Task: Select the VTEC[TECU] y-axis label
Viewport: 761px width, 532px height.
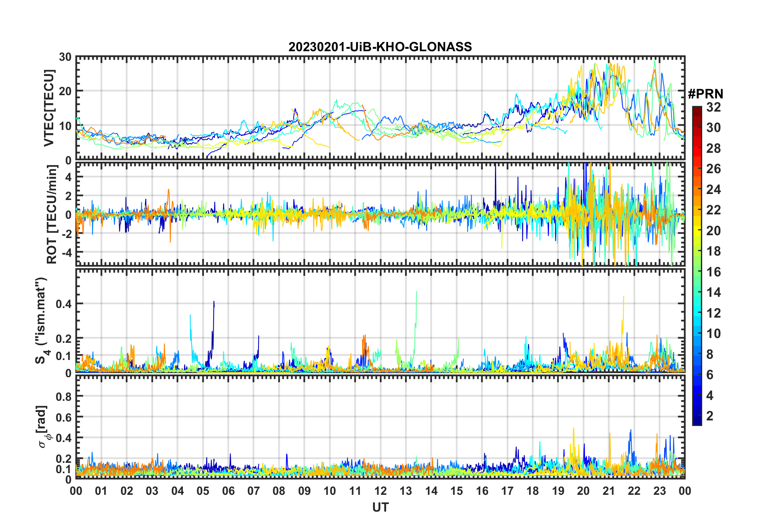Action: click(x=49, y=108)
